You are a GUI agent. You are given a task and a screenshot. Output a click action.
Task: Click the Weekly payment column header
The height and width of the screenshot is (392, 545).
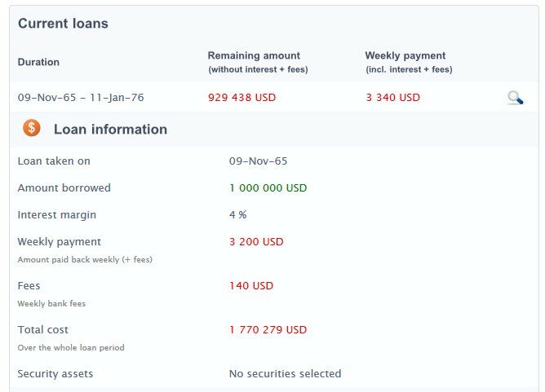405,56
